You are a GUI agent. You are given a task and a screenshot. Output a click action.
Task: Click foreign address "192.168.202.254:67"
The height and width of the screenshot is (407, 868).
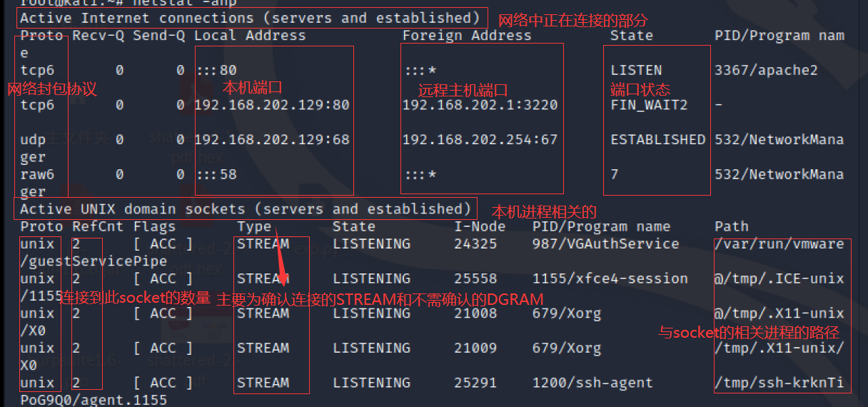[x=480, y=140]
